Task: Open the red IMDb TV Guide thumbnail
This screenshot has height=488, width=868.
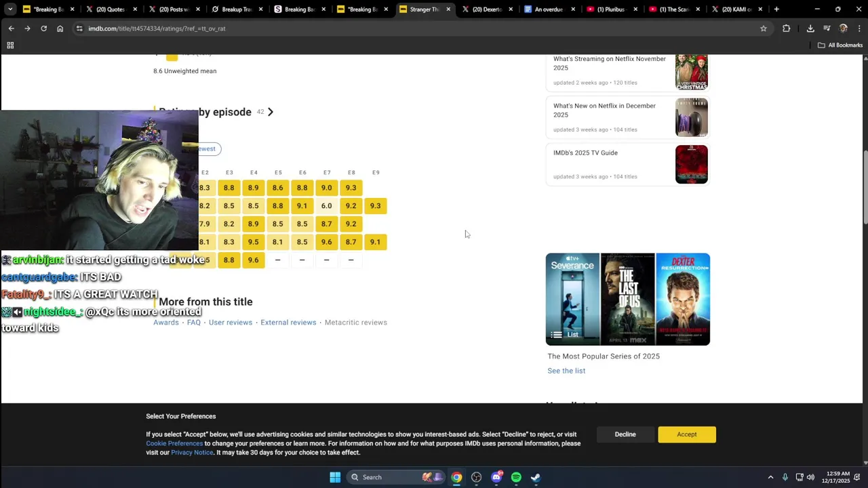Action: coord(692,165)
